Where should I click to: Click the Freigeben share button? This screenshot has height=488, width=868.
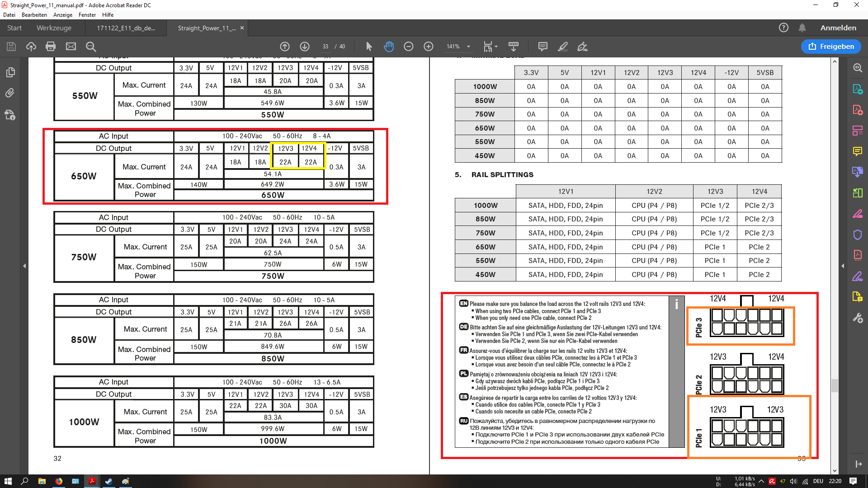point(831,47)
